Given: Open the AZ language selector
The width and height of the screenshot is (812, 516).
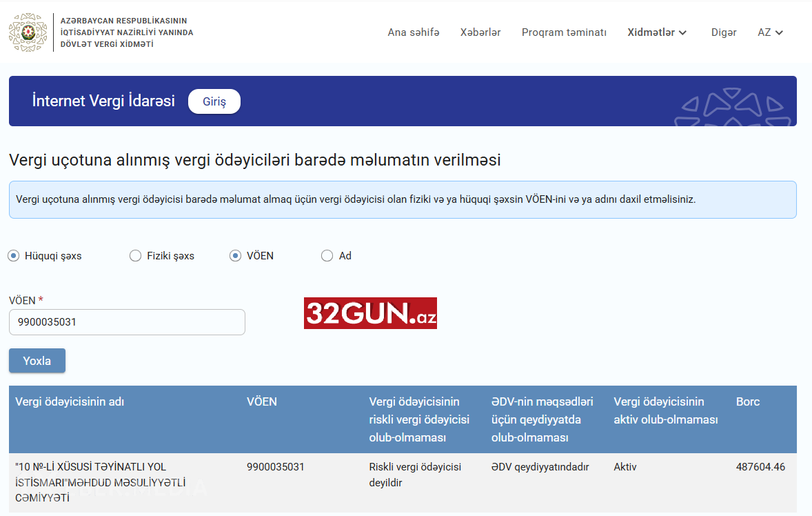Looking at the screenshot, I should click(x=770, y=32).
